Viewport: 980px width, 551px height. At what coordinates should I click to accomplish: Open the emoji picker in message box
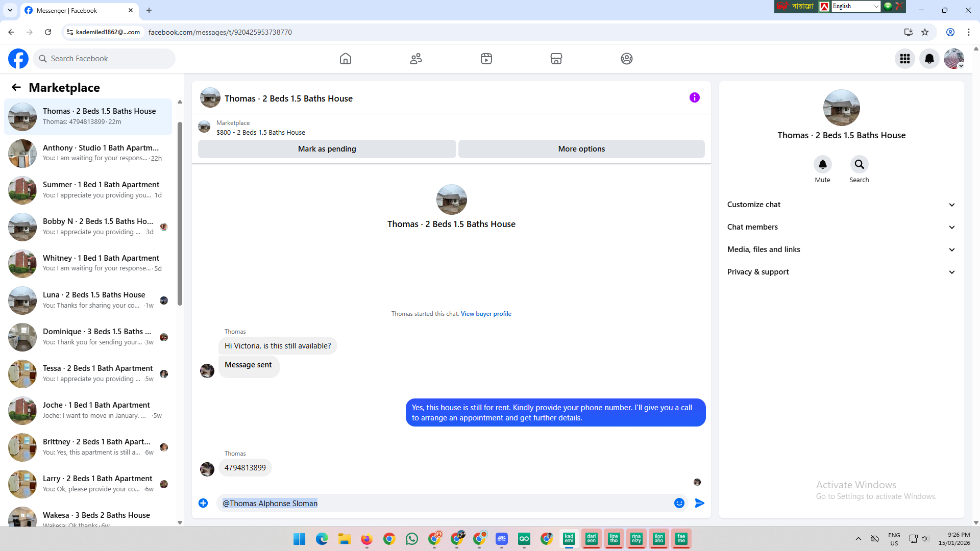pyautogui.click(x=679, y=503)
